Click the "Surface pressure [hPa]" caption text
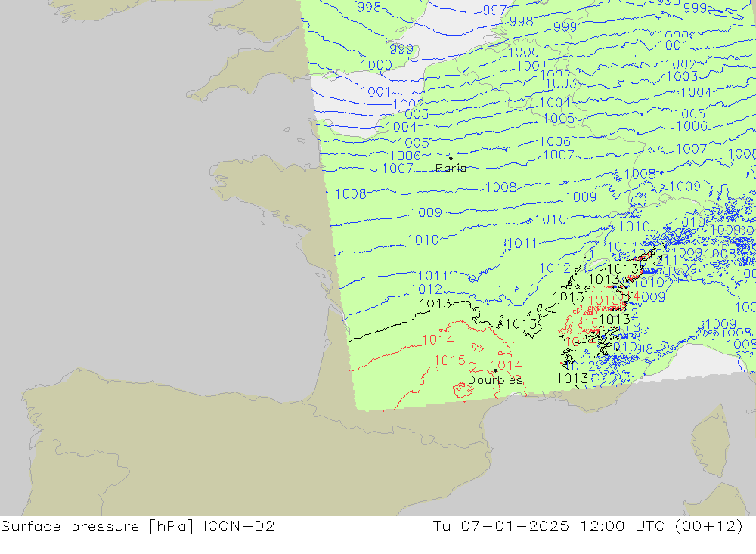The height and width of the screenshot is (554, 756). [x=97, y=526]
